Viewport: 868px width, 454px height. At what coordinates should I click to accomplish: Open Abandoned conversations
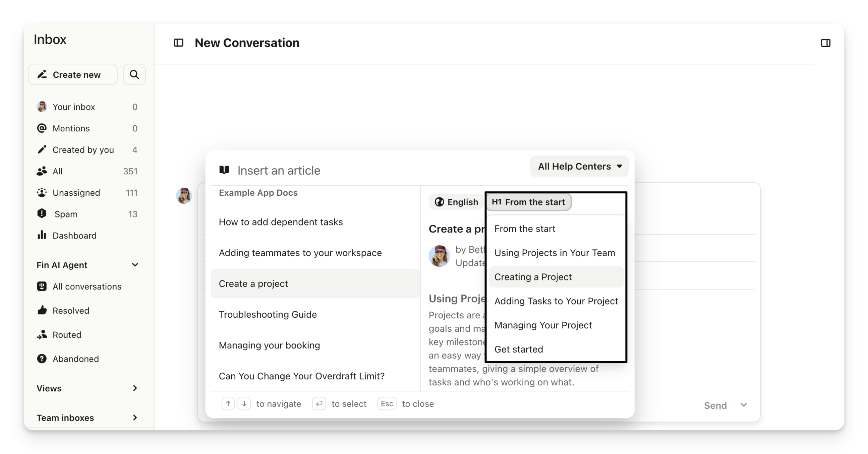[x=75, y=359]
